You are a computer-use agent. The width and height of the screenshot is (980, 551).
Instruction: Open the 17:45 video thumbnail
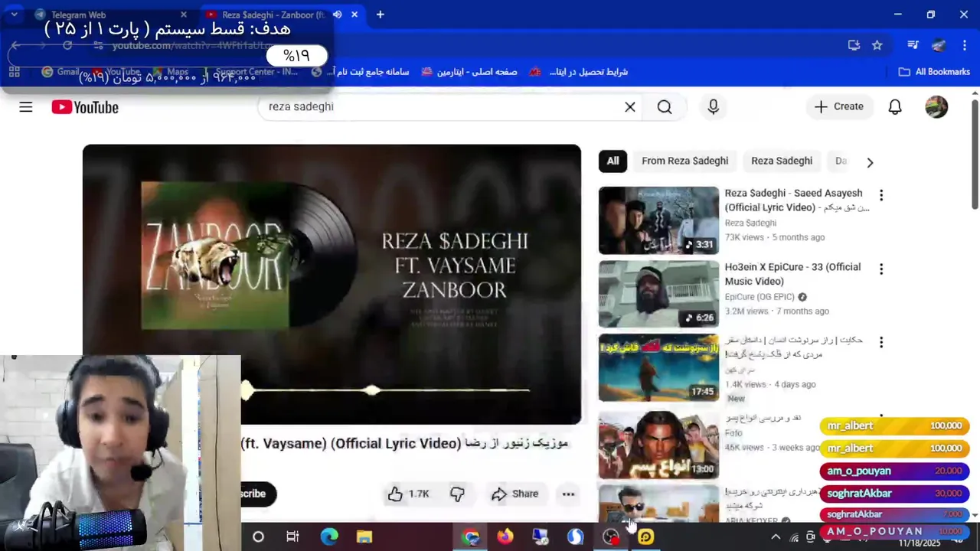[x=658, y=367]
